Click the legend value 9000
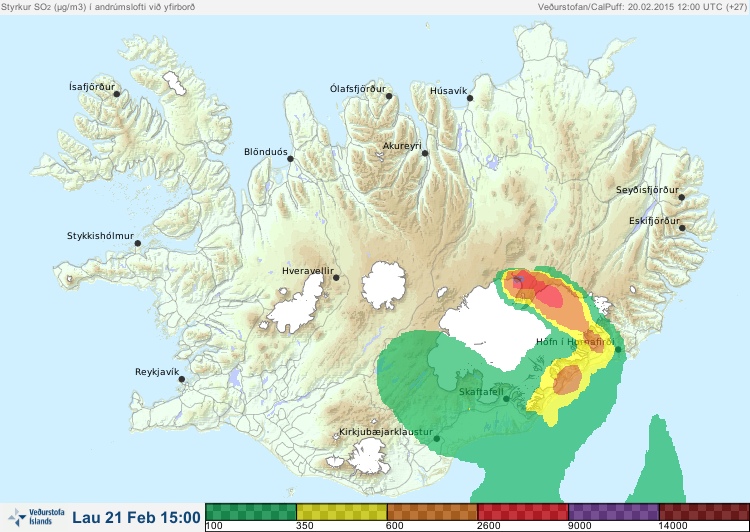750x532 pixels. (579, 526)
